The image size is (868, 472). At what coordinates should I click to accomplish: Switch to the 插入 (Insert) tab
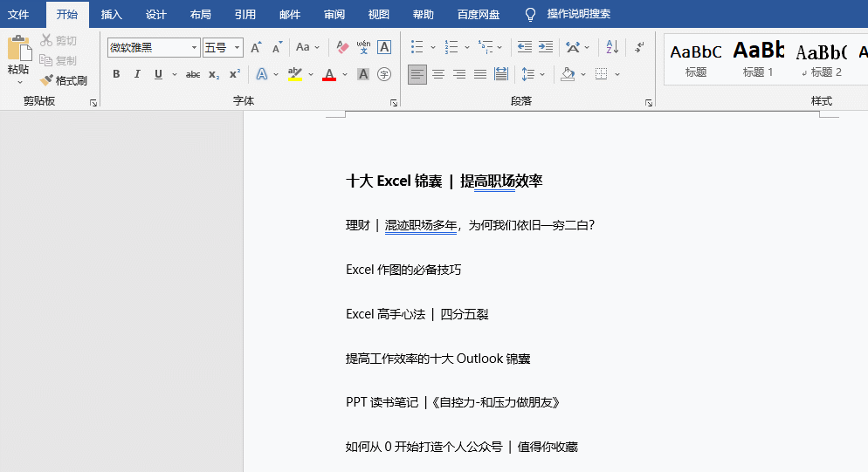111,14
